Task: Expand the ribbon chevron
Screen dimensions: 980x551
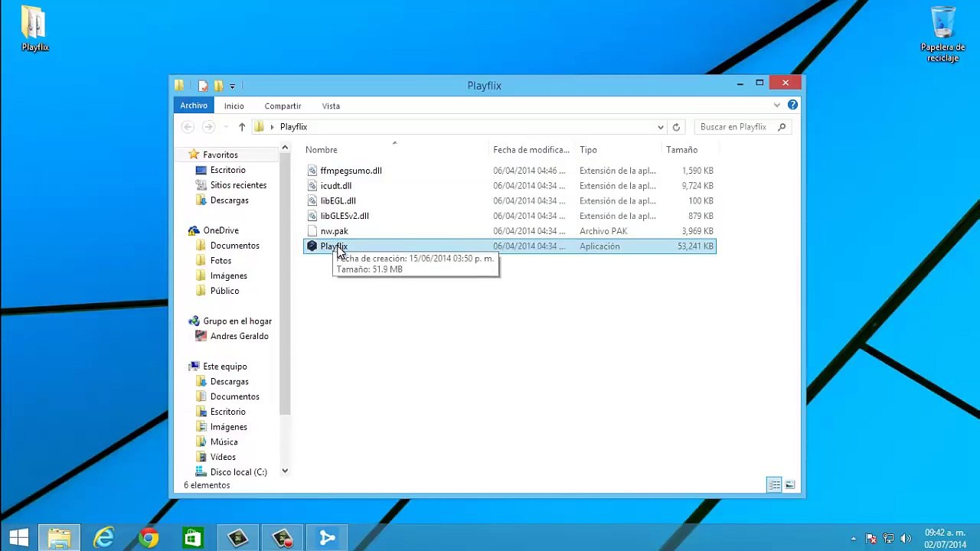Action: [777, 105]
